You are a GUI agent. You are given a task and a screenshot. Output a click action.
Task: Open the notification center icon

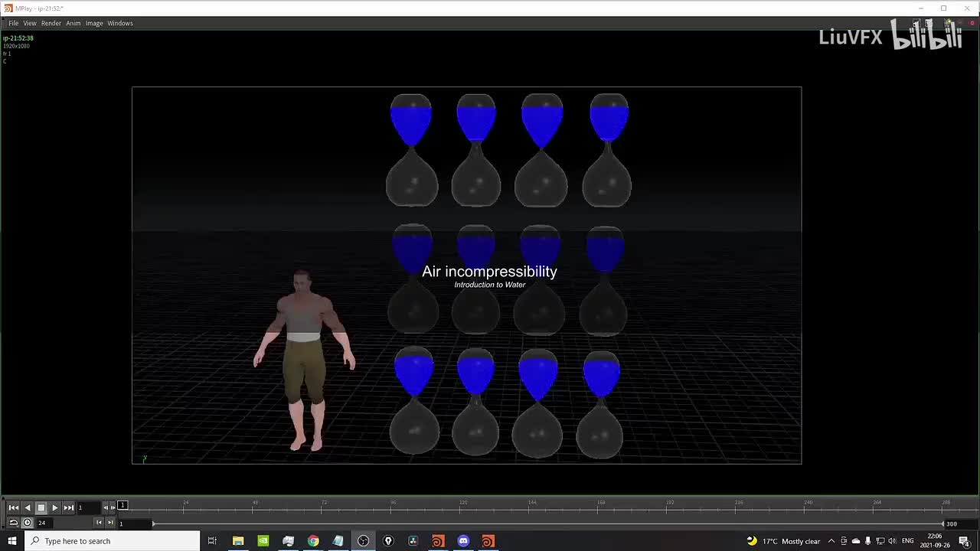click(x=964, y=541)
